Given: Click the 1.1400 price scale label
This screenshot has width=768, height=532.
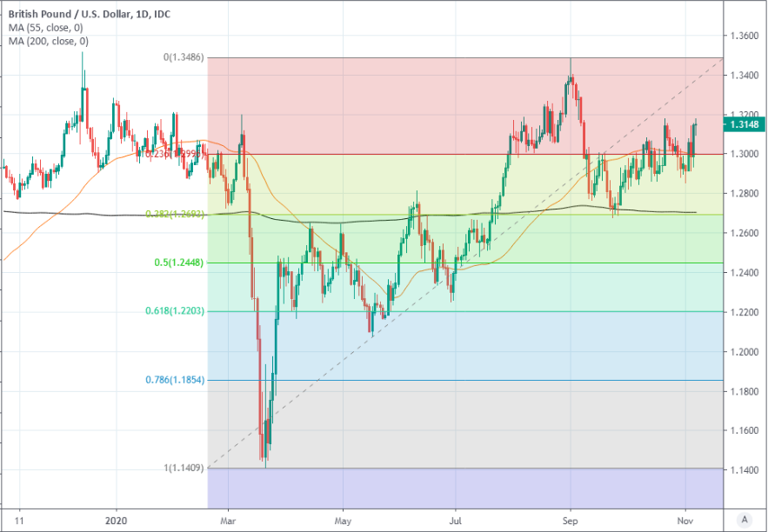Looking at the screenshot, I should click(745, 470).
